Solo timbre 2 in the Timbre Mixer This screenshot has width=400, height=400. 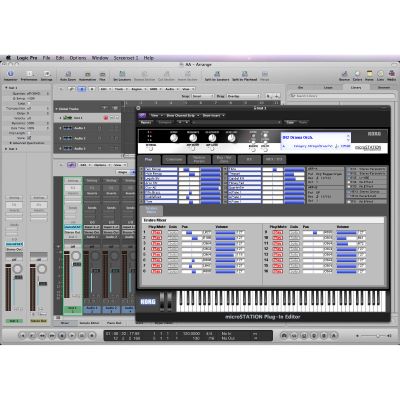click(x=173, y=238)
